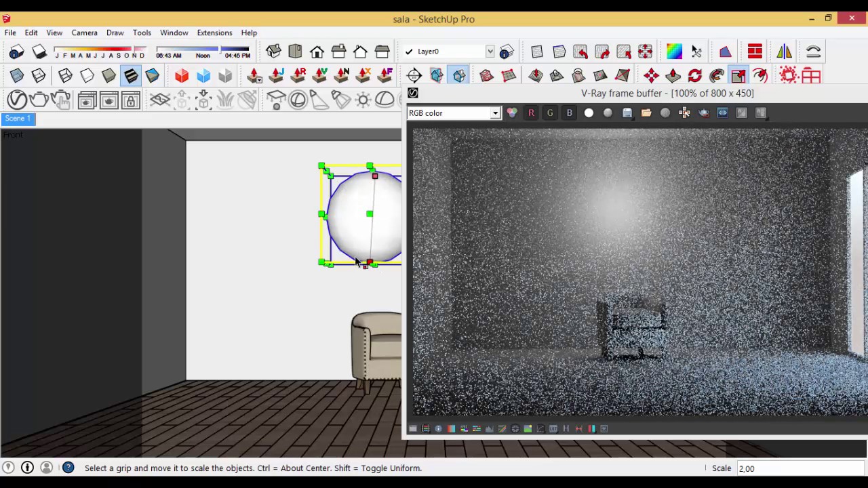Choose the Push/Pull tool

[673, 75]
